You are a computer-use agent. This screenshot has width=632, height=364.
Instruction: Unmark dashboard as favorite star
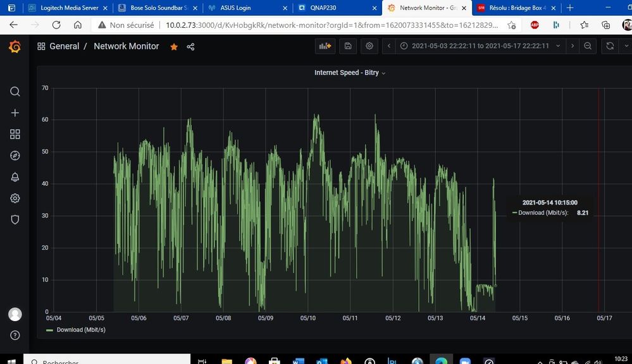(x=174, y=47)
